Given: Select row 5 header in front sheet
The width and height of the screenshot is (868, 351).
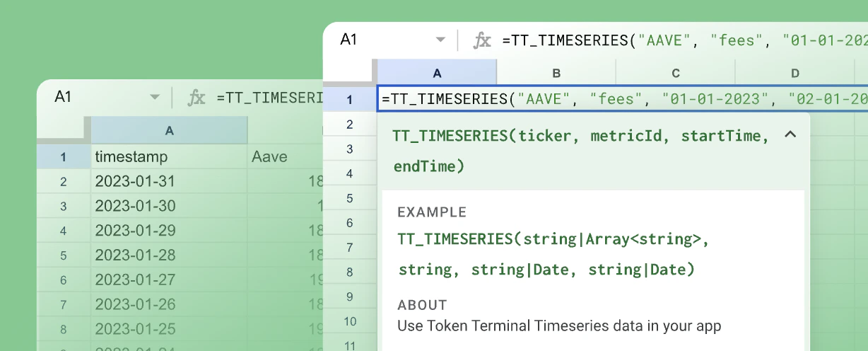Looking at the screenshot, I should [349, 198].
